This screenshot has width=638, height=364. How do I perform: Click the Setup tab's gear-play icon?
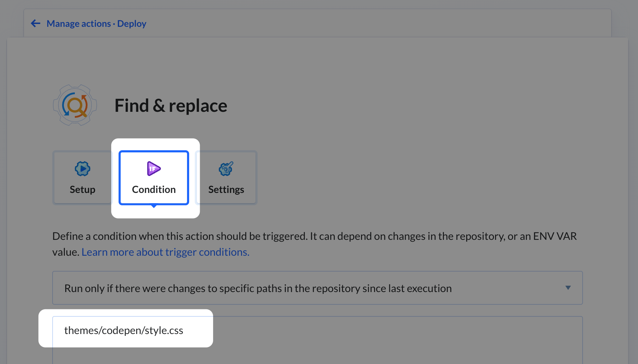(x=83, y=169)
